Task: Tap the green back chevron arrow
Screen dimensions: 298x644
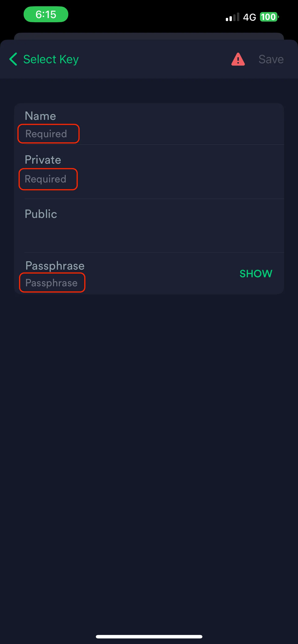Action: pyautogui.click(x=13, y=59)
